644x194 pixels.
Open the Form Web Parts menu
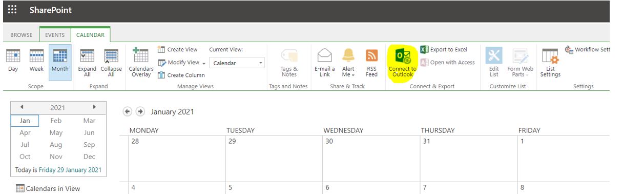click(x=520, y=63)
